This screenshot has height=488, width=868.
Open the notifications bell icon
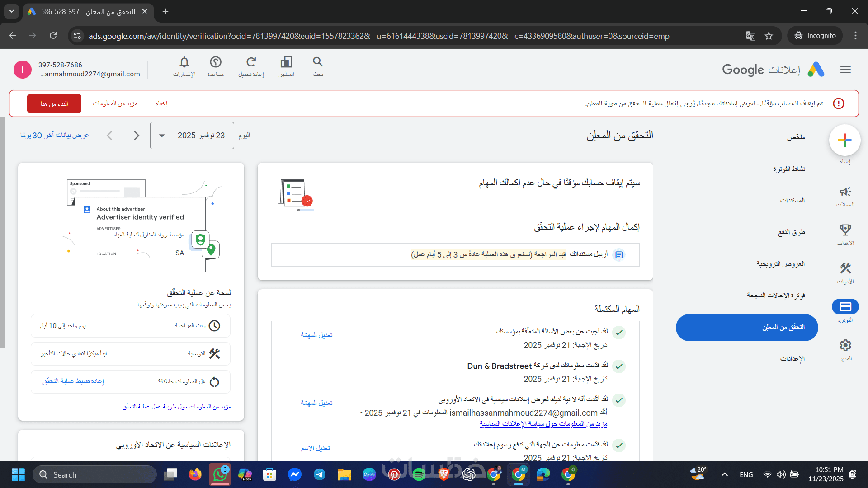(x=184, y=62)
